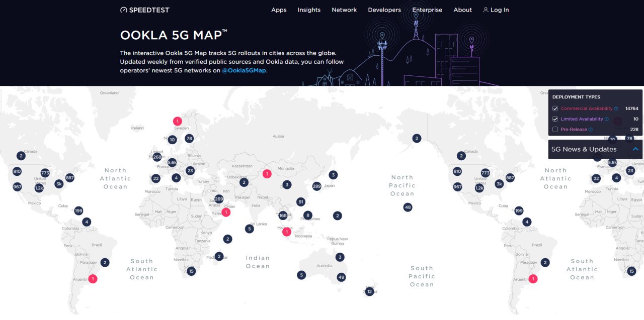Click the Limited Availability label
Viewport: 644px width, 320px height.
(582, 119)
